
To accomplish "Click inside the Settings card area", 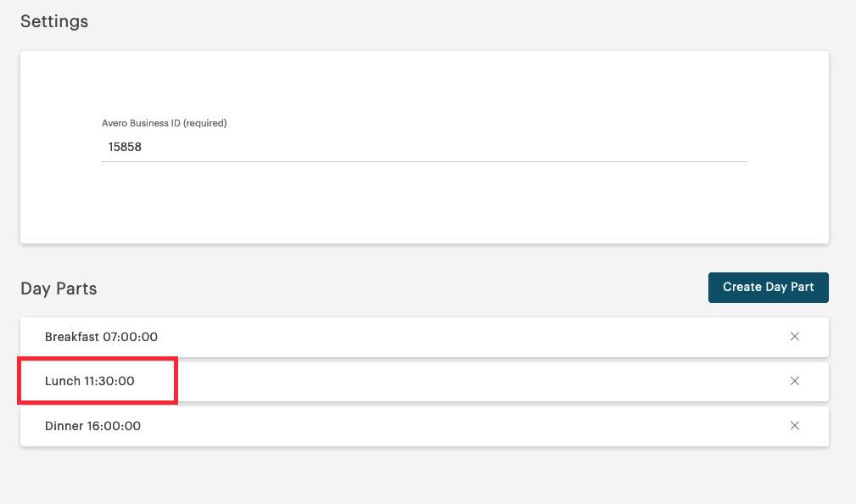I will (x=424, y=204).
